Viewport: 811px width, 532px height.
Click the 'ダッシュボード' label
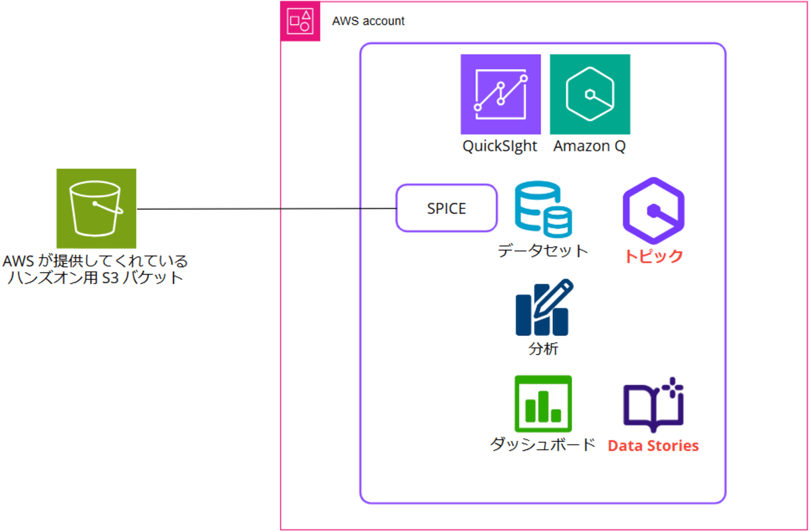point(543,444)
